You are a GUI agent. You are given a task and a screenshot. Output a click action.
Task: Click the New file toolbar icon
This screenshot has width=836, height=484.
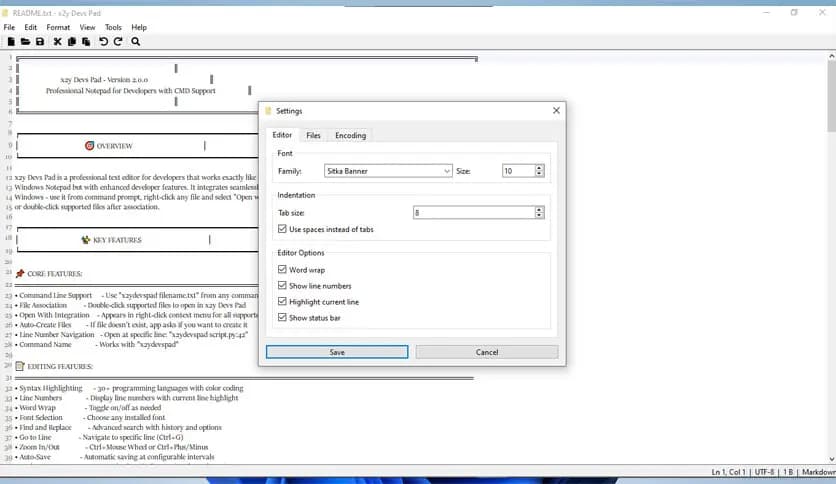[x=11, y=42]
